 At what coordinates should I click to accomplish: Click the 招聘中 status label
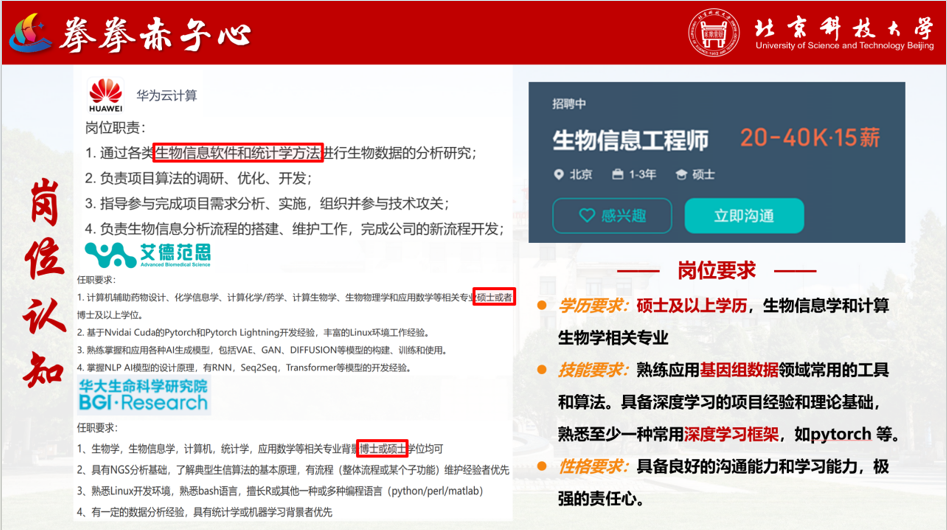[x=569, y=104]
